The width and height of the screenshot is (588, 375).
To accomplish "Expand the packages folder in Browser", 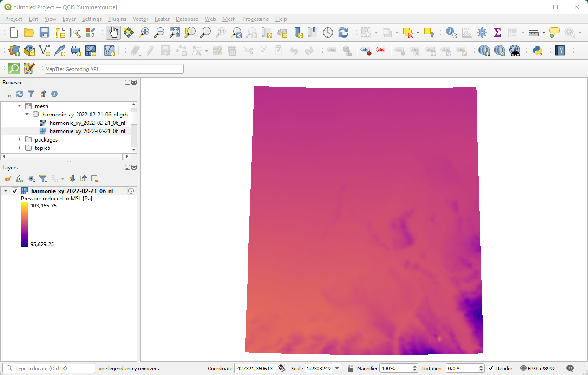I will pos(19,139).
